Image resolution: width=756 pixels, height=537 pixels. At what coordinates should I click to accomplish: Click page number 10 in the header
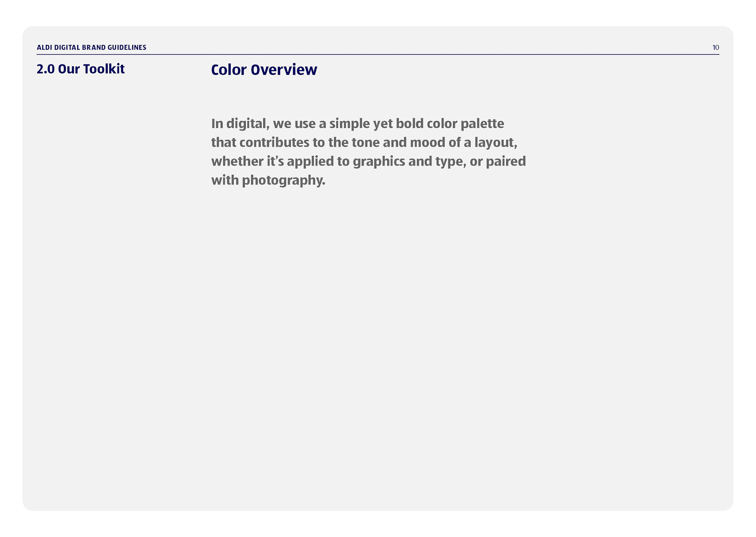pos(715,48)
